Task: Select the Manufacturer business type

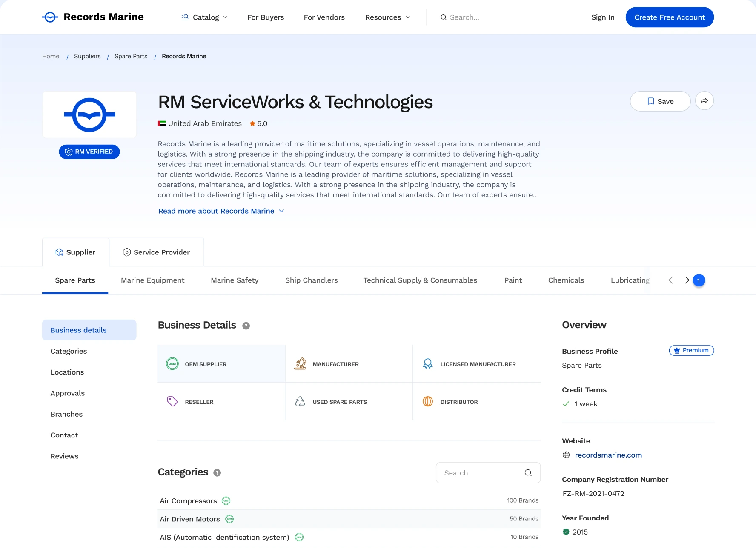Action: 349,364
